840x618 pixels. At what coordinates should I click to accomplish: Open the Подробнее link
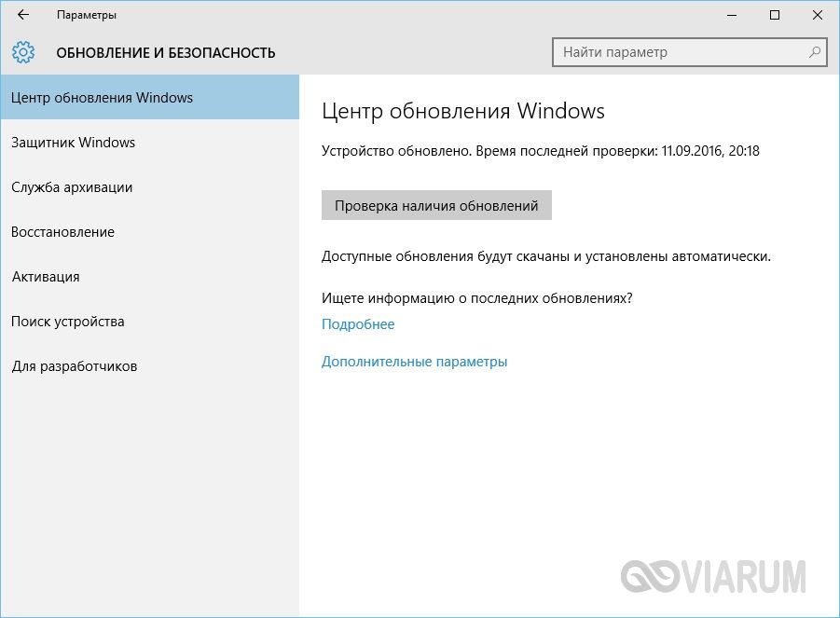[358, 324]
